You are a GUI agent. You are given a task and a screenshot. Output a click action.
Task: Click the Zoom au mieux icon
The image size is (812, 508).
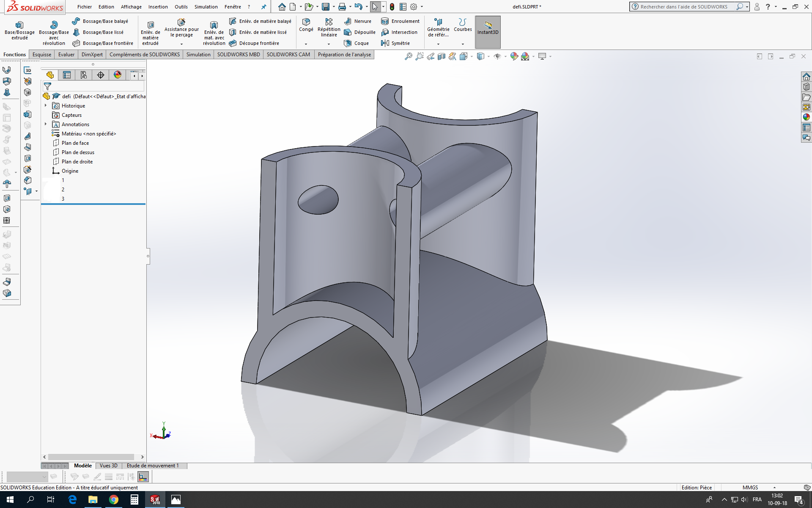408,56
